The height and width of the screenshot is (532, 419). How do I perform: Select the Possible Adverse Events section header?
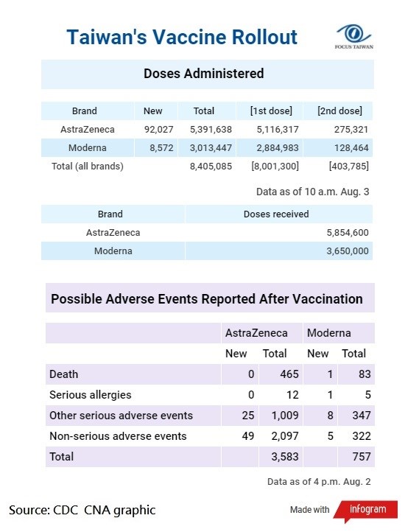(207, 299)
